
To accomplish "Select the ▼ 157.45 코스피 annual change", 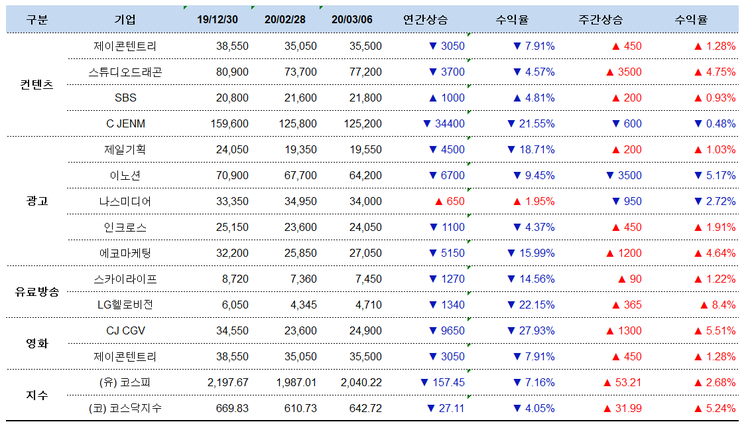I will pos(442,382).
